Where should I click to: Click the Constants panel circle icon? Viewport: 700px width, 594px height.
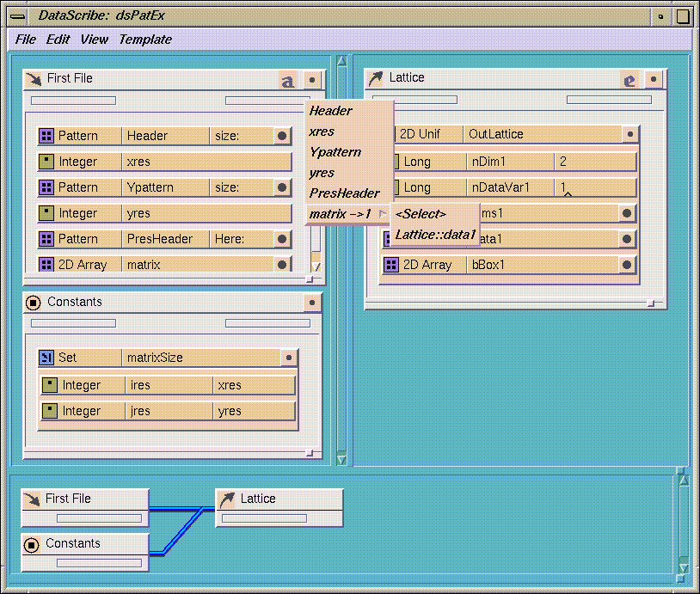pos(34,303)
